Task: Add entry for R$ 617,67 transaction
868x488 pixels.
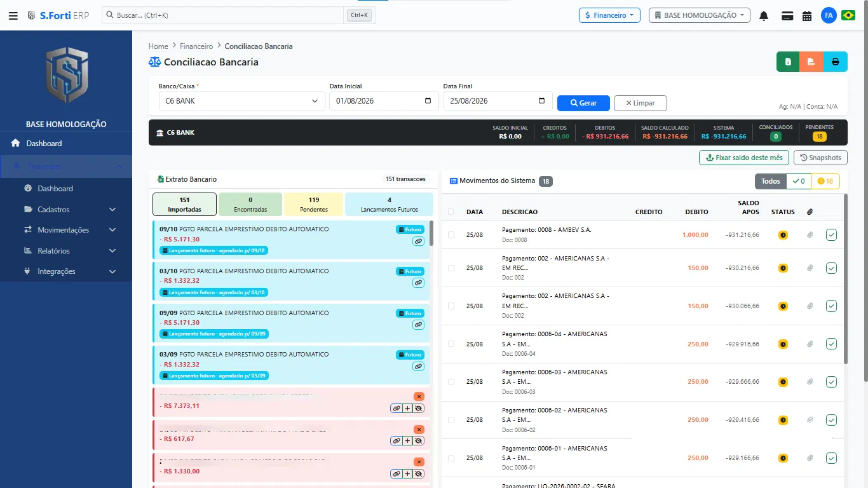Action: click(x=407, y=440)
